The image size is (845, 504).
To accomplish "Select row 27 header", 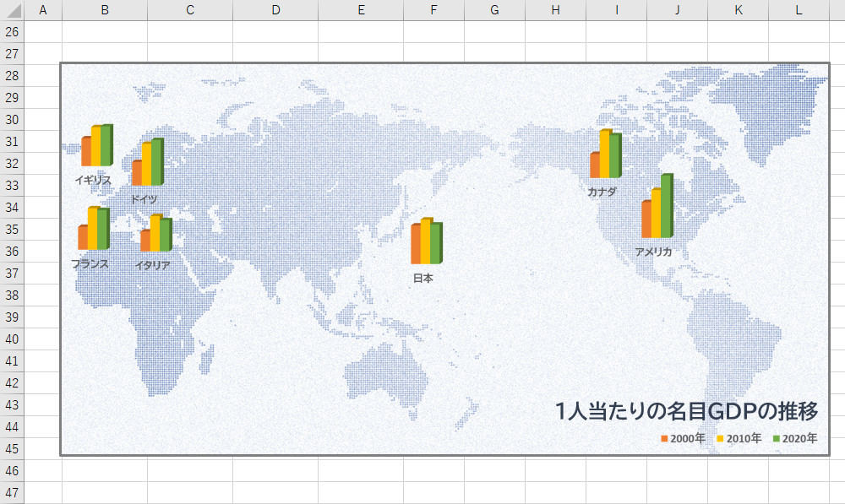I will [x=12, y=54].
